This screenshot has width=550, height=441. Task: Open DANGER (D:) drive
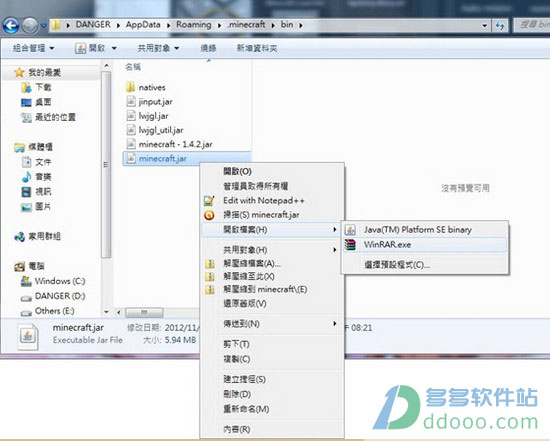53,296
